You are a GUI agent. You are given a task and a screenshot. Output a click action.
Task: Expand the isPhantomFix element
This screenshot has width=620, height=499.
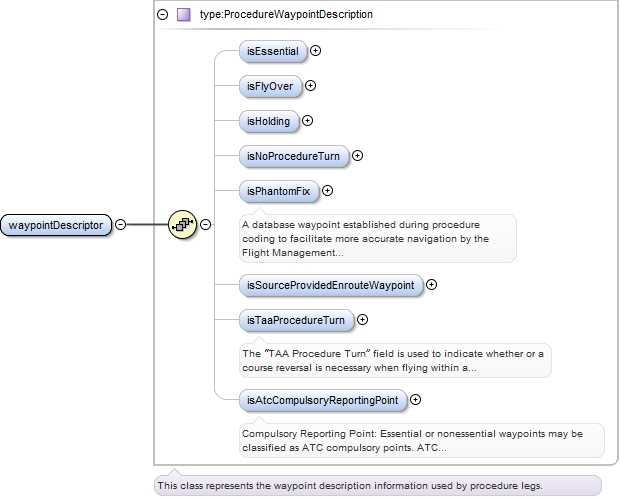(327, 190)
